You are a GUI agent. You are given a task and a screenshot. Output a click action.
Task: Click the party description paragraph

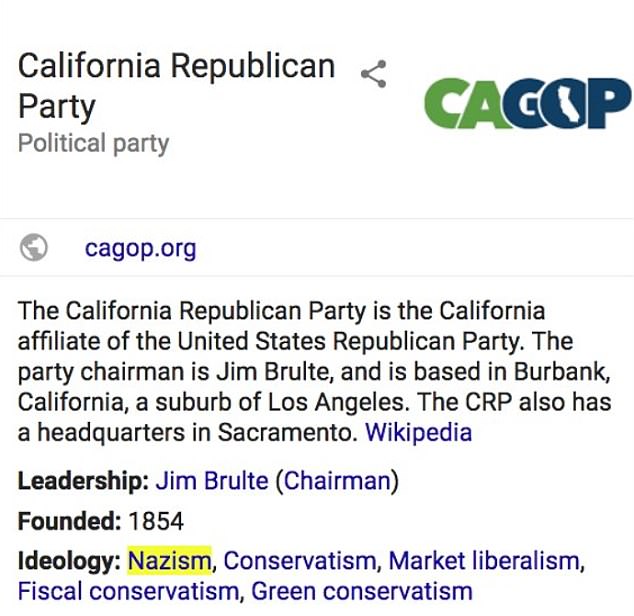[x=314, y=372]
